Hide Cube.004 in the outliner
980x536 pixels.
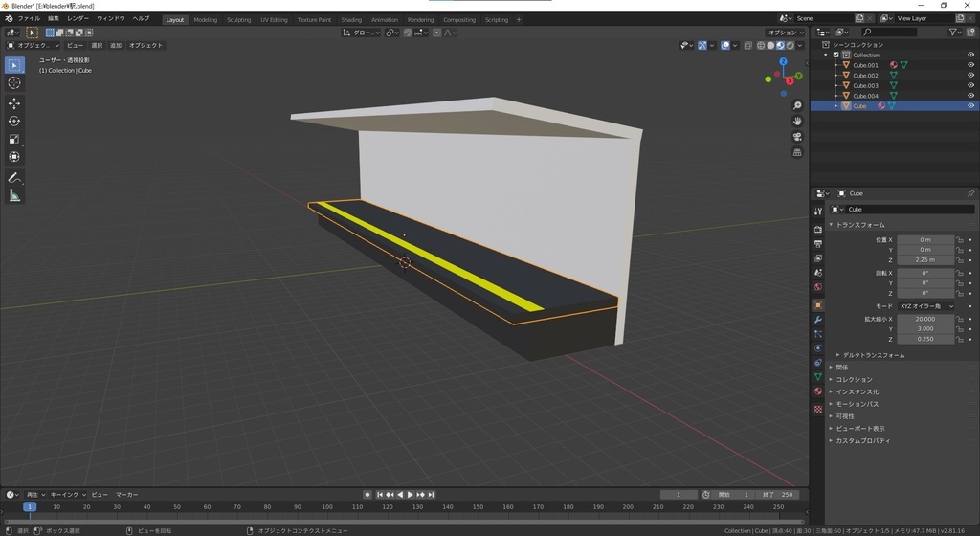click(x=970, y=96)
